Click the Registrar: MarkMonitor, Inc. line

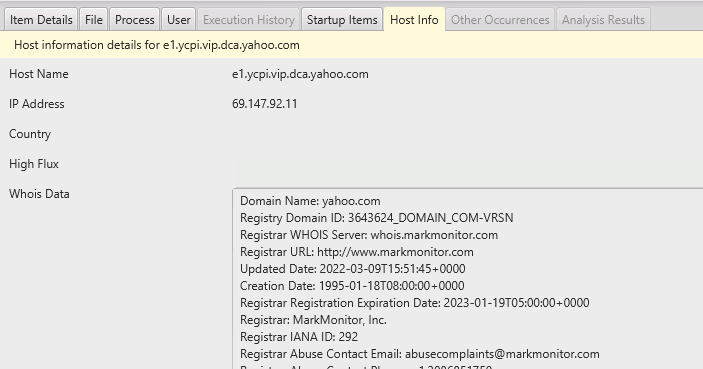(x=313, y=320)
